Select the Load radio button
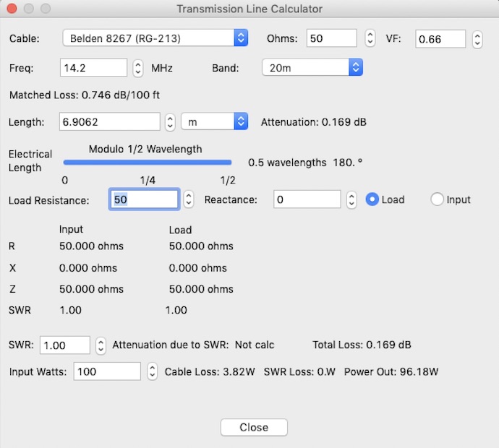The image size is (499, 448). [x=372, y=199]
